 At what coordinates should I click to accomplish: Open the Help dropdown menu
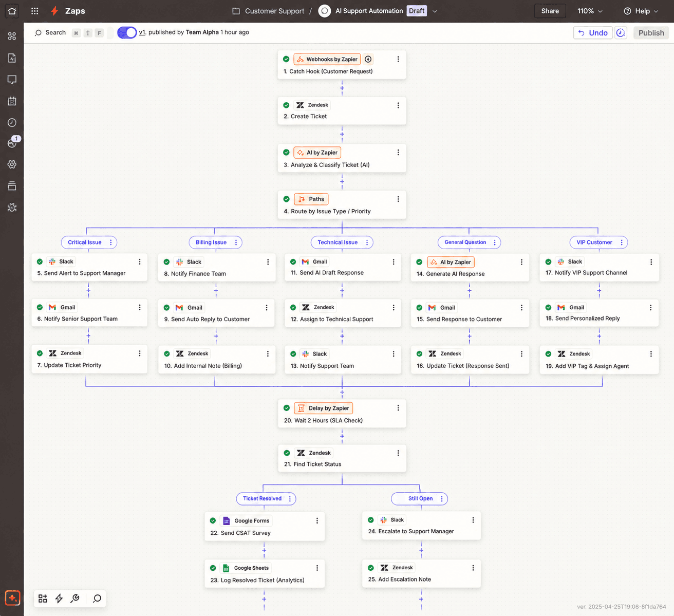(x=641, y=11)
